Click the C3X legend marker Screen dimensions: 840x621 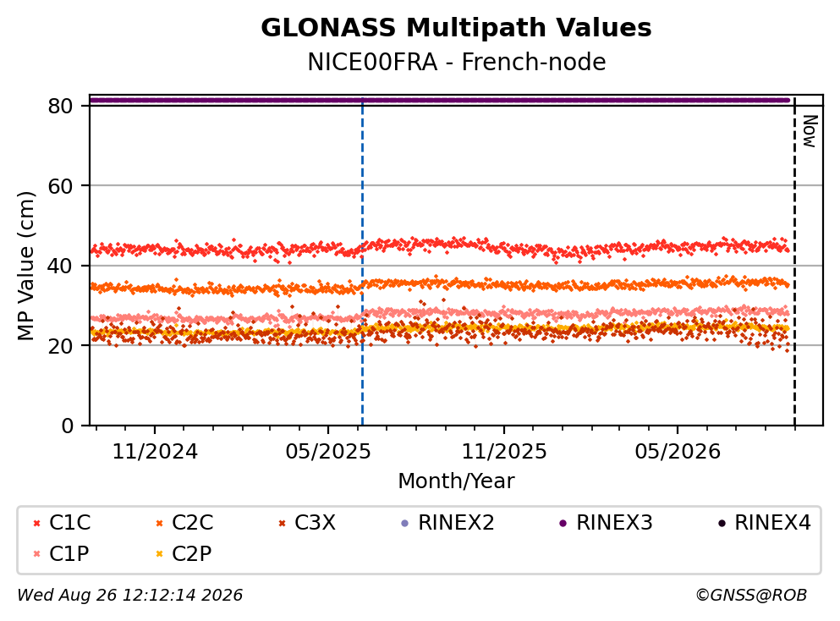(282, 524)
